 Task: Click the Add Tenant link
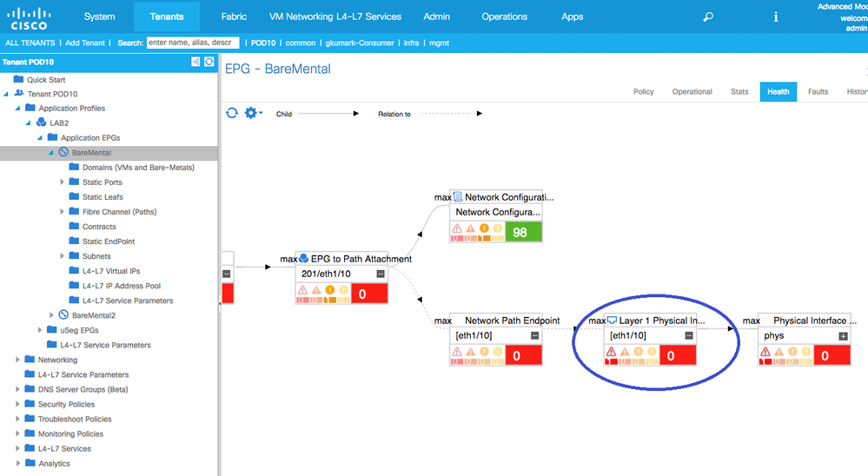pos(84,43)
